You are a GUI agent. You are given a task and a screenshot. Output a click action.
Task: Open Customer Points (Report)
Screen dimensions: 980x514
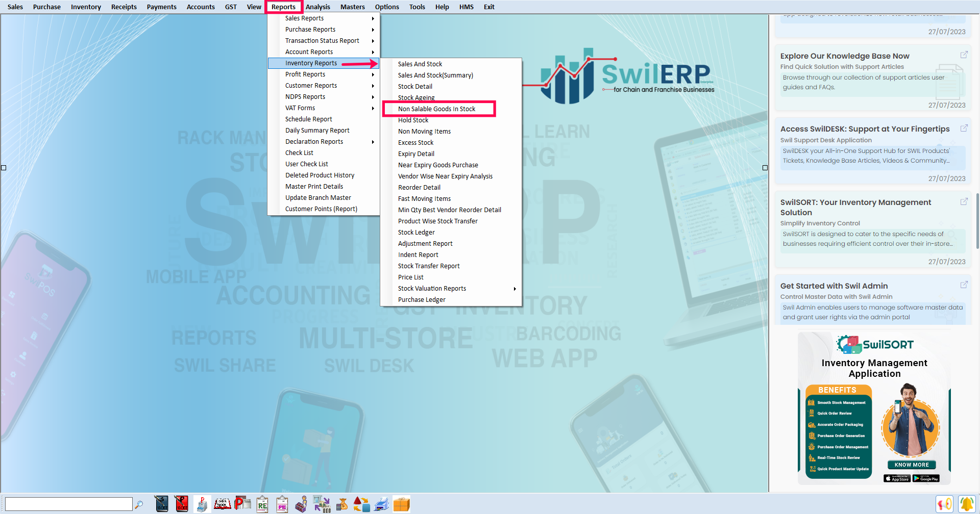click(324, 209)
